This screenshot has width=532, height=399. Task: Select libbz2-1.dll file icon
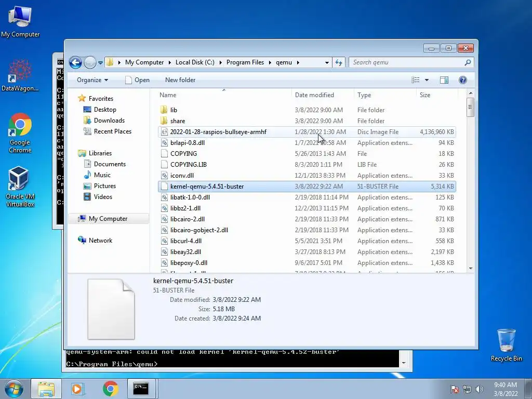click(164, 208)
